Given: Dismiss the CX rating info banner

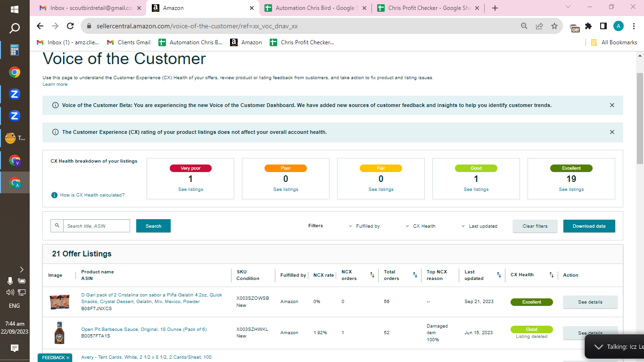Looking at the screenshot, I should coord(612,132).
